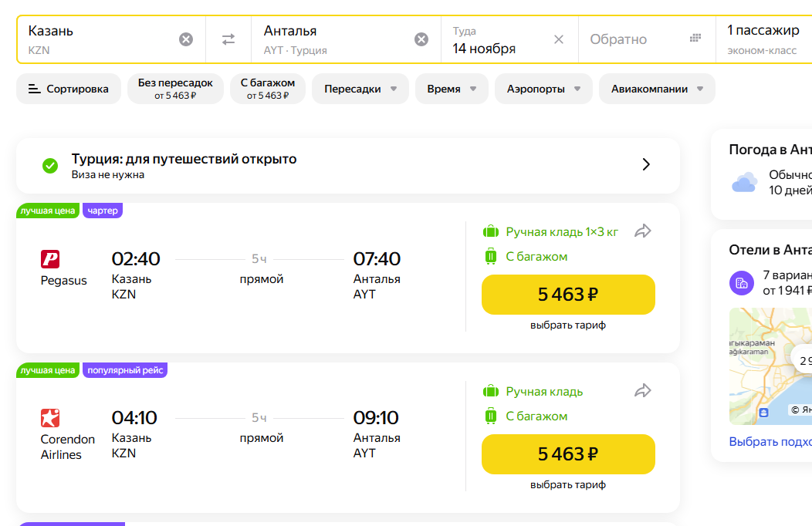
Task: Click the лучшая цена badge on Corendon
Action: (x=48, y=370)
